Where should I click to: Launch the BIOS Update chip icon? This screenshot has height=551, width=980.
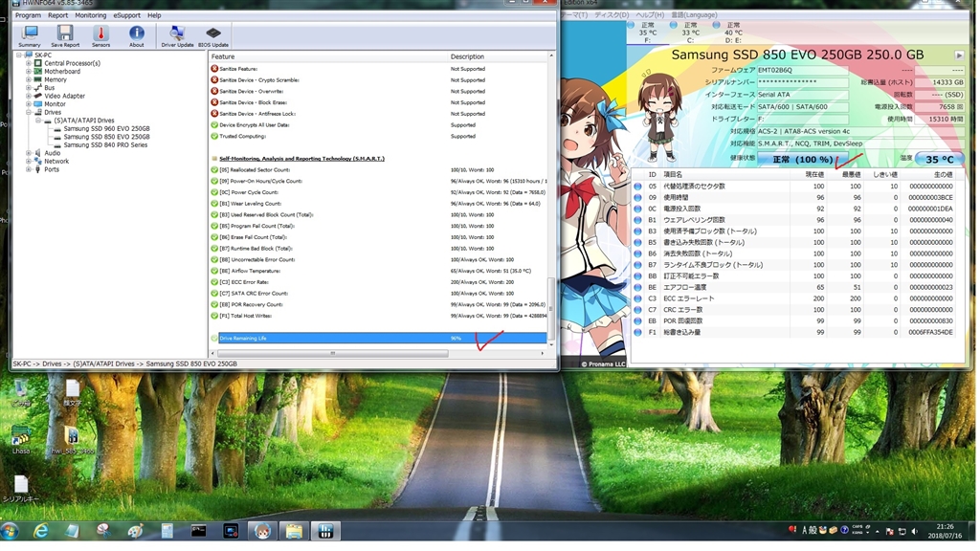coord(213,36)
